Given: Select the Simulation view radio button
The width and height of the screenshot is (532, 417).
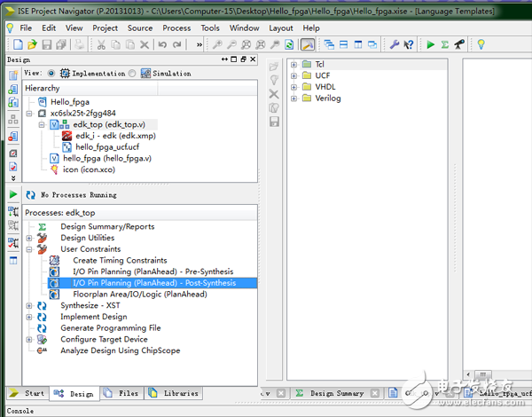Looking at the screenshot, I should coord(132,74).
